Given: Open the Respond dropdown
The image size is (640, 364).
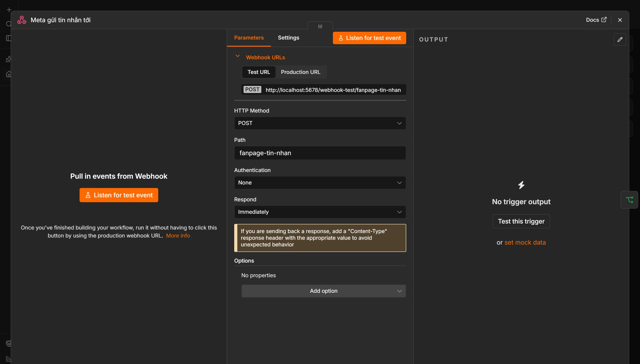Looking at the screenshot, I should [320, 212].
